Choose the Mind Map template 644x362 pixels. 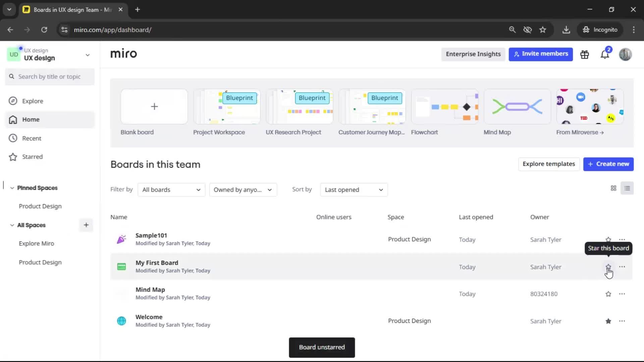[x=517, y=107]
